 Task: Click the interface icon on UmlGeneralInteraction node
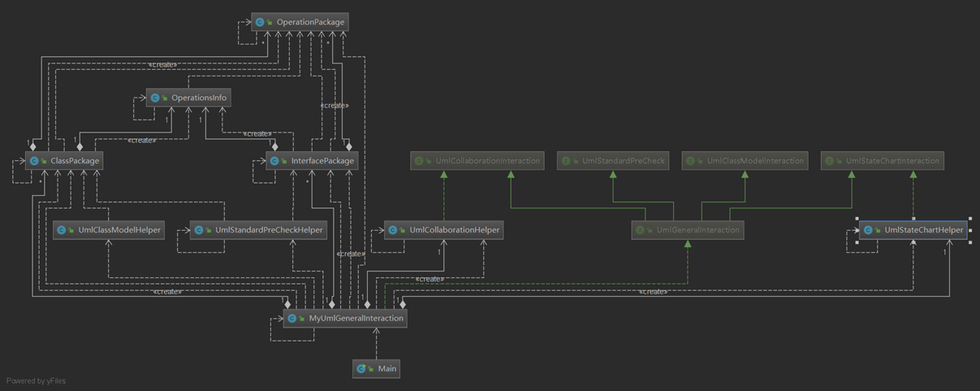point(640,230)
